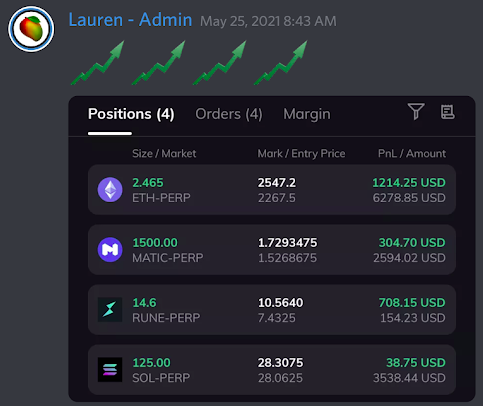483x406 pixels.
Task: Click the RUNE token icon
Action: point(110,310)
